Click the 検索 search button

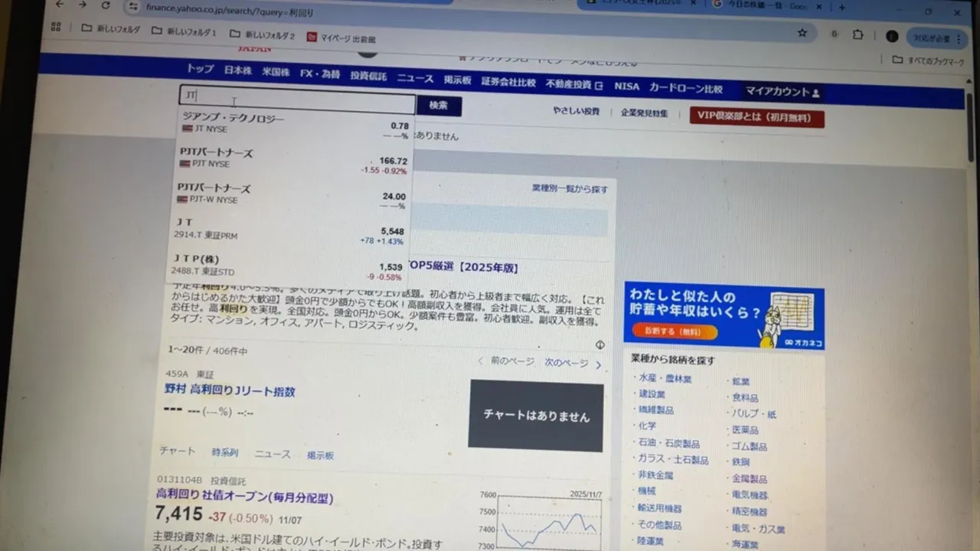439,106
